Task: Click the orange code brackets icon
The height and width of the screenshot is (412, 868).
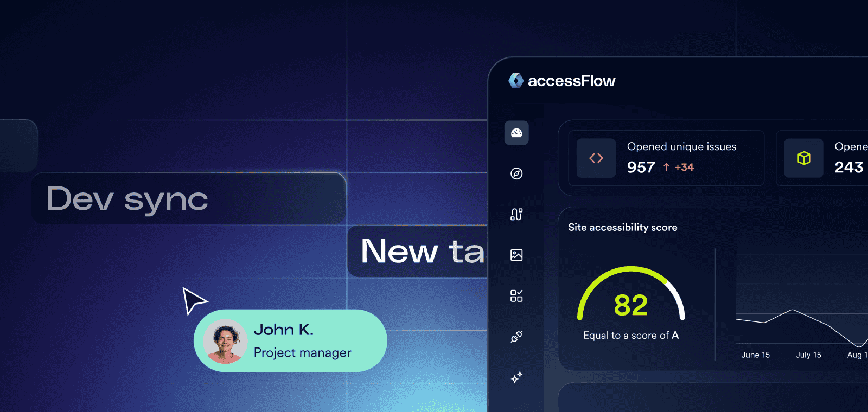Action: click(596, 158)
